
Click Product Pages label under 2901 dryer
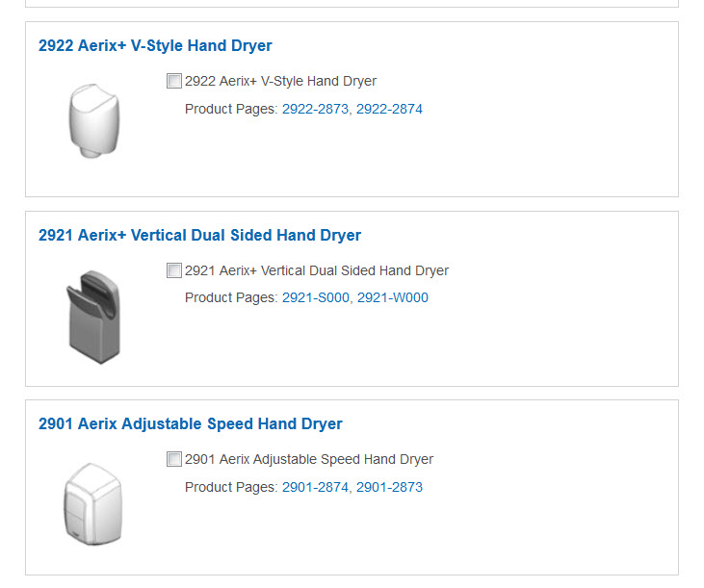coord(231,487)
